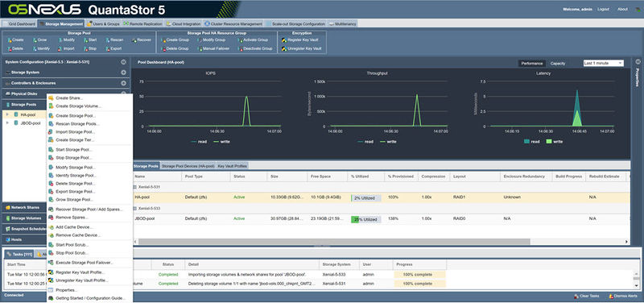Collapse the System Configuration panel
The height and width of the screenshot is (303, 644).
(x=123, y=62)
